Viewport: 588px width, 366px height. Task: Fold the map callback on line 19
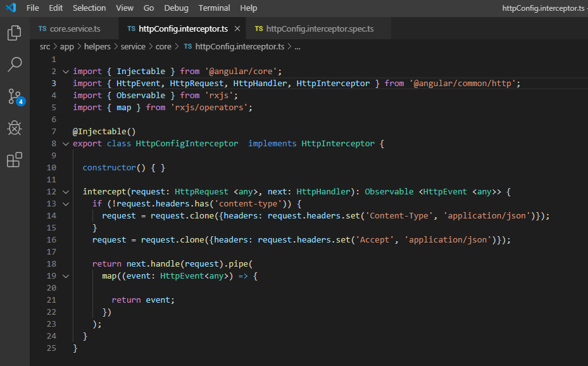(x=65, y=276)
